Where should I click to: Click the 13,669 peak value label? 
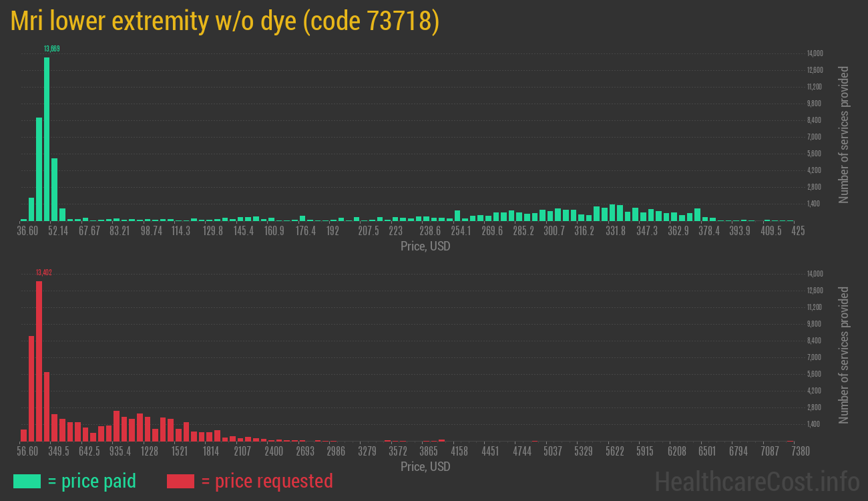point(51,49)
